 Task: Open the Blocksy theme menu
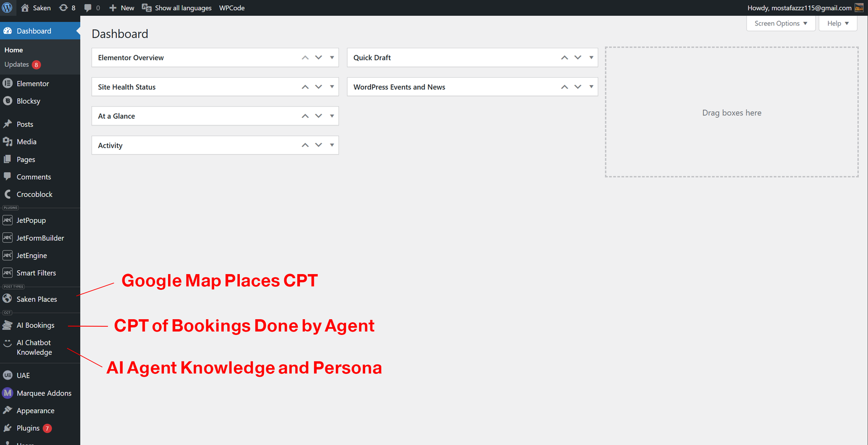tap(28, 101)
